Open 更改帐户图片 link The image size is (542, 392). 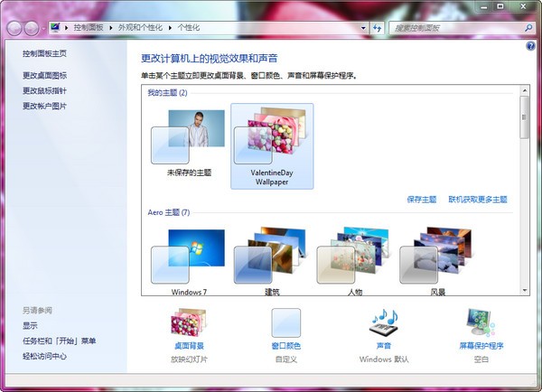[44, 106]
